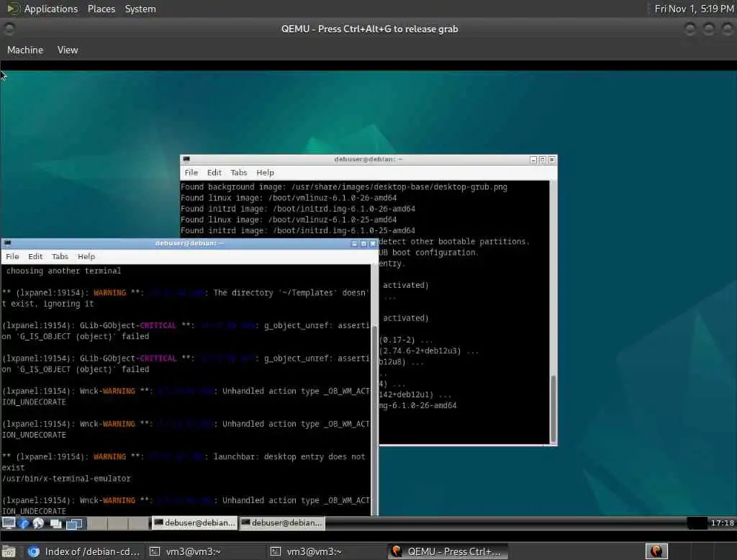Launch the blue file manager icon in lxpanel
The image size is (737, 560).
point(24,523)
